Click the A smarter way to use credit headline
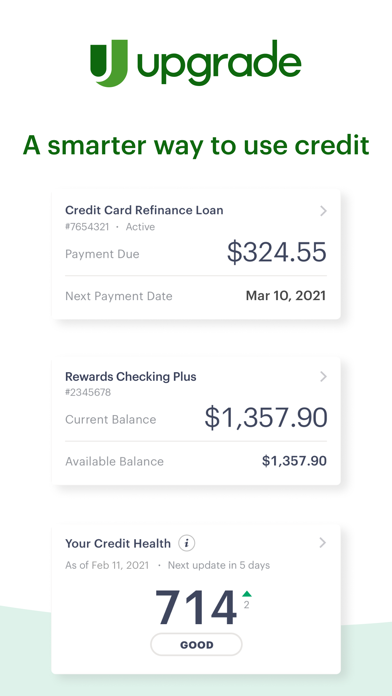 (x=196, y=145)
